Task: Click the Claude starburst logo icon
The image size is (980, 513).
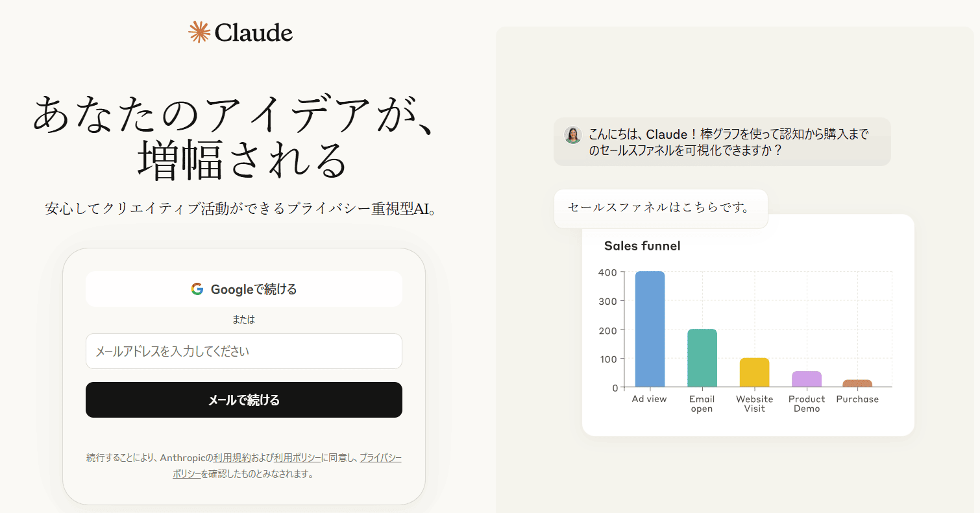Action: (x=198, y=31)
